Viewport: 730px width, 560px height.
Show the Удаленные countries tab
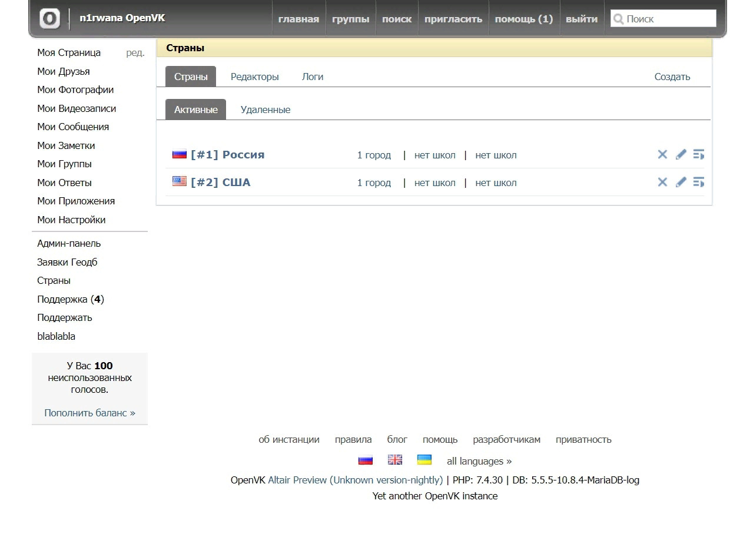(x=265, y=110)
